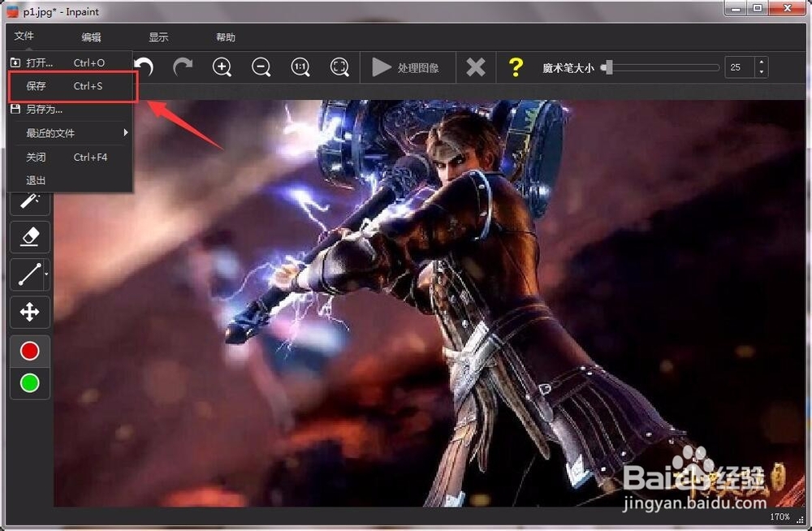Choose the green marker color

coord(29,383)
